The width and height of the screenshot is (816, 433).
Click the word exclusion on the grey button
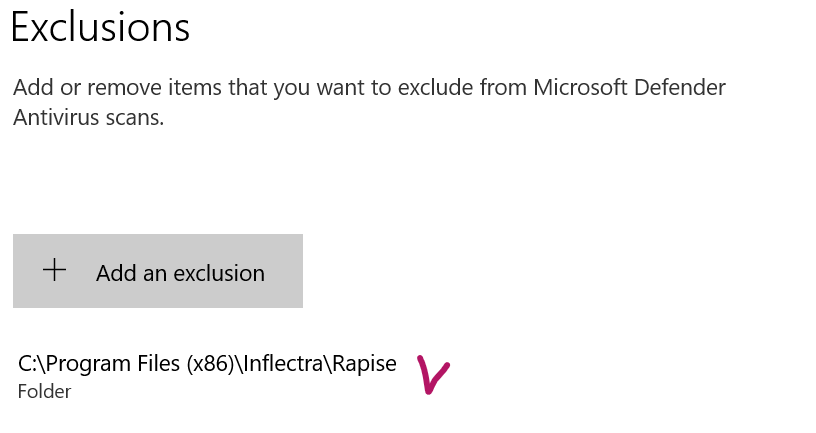[219, 273]
